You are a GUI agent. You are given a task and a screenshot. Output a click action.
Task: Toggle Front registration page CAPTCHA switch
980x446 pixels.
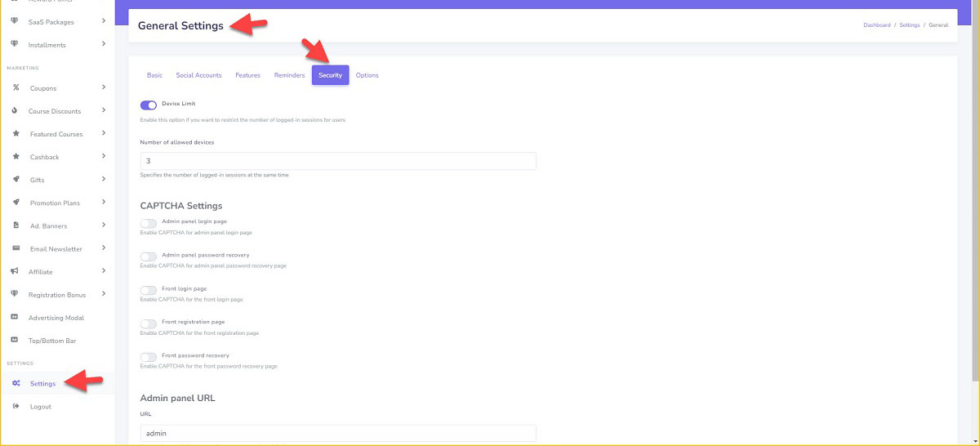[x=149, y=323]
